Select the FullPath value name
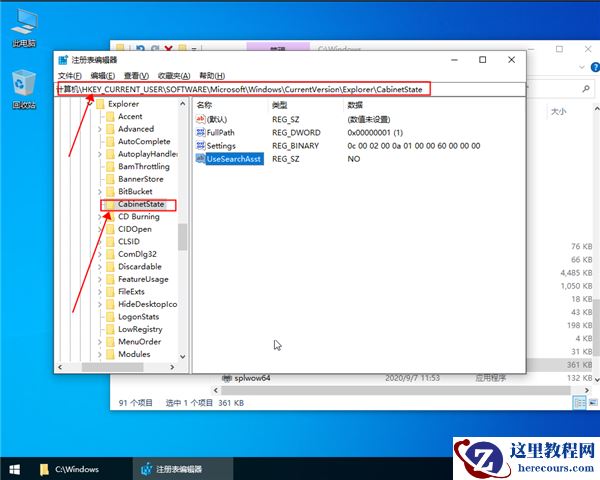Viewport: 600px width, 480px height. coord(220,132)
